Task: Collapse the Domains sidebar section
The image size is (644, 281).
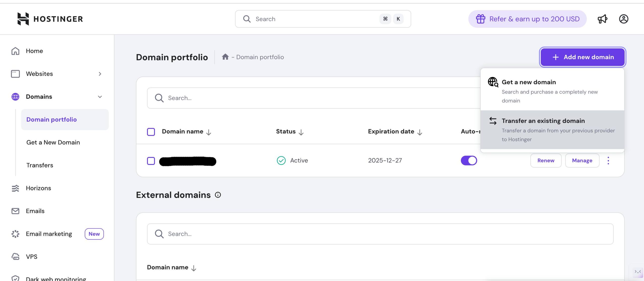Action: click(100, 97)
